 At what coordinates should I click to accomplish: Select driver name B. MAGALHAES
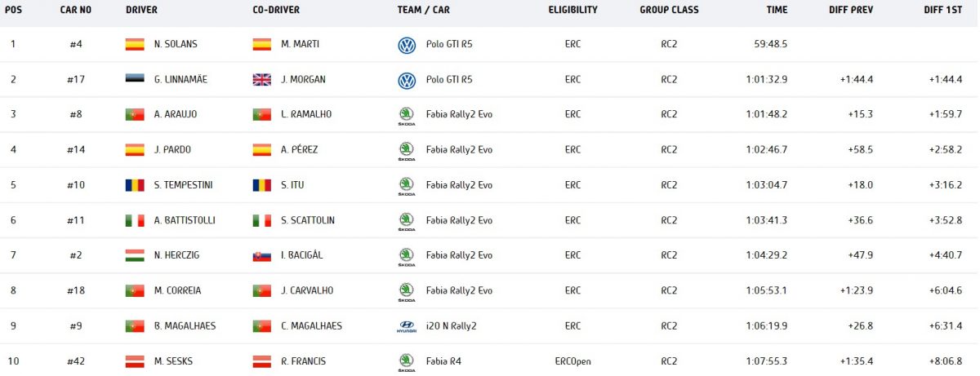[x=185, y=326]
